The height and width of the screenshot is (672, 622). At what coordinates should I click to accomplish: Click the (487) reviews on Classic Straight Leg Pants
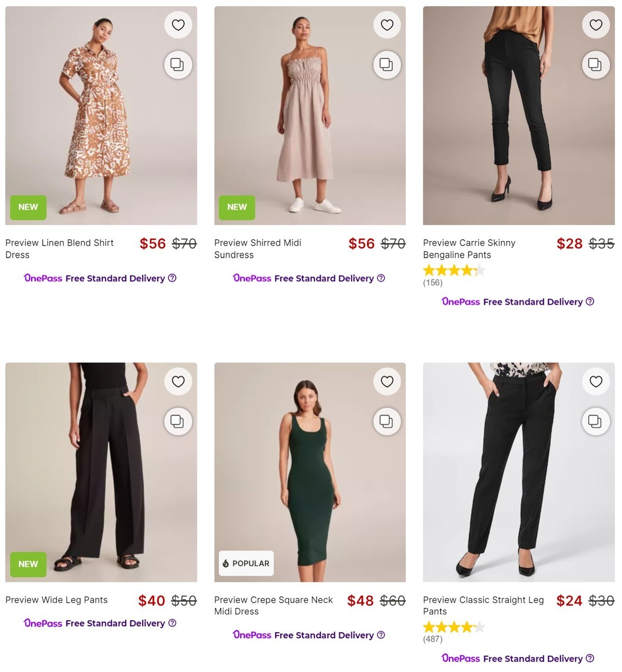click(432, 639)
